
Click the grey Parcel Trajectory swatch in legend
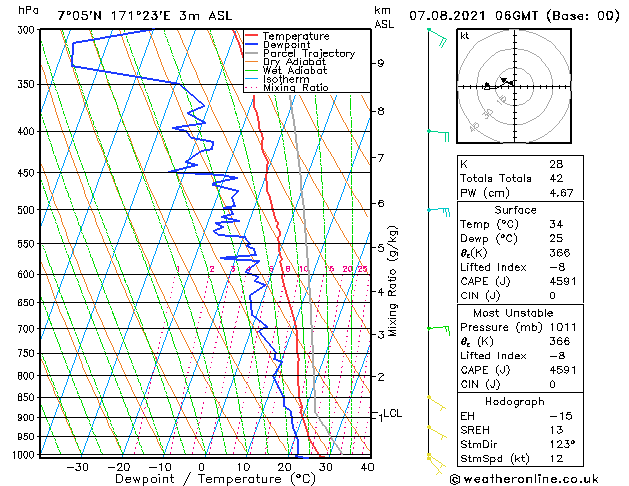pos(252,53)
